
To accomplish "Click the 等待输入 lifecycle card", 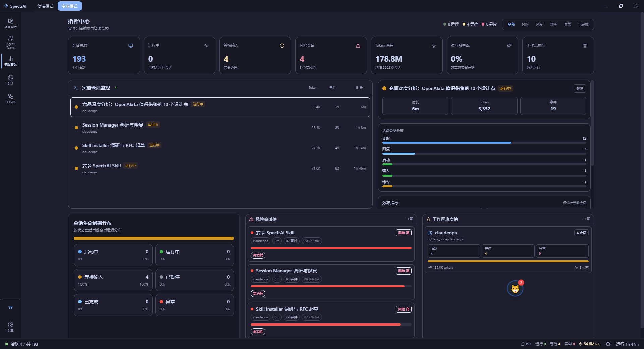I will (113, 280).
